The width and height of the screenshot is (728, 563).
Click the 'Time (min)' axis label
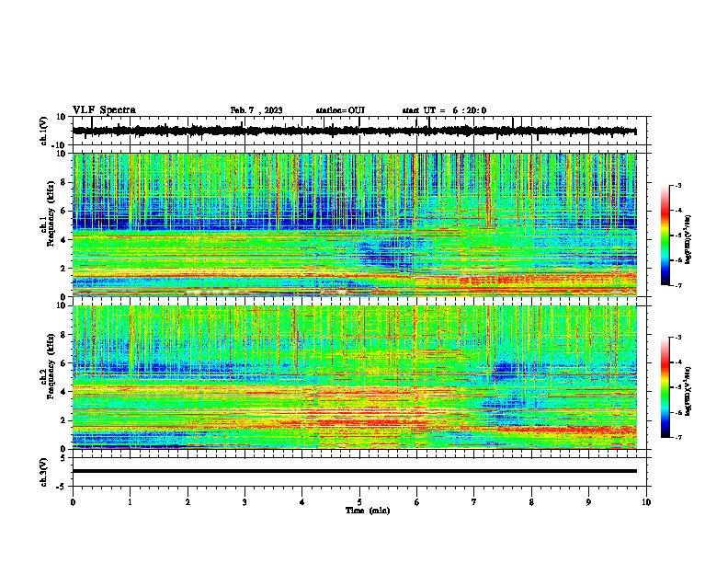368,511
